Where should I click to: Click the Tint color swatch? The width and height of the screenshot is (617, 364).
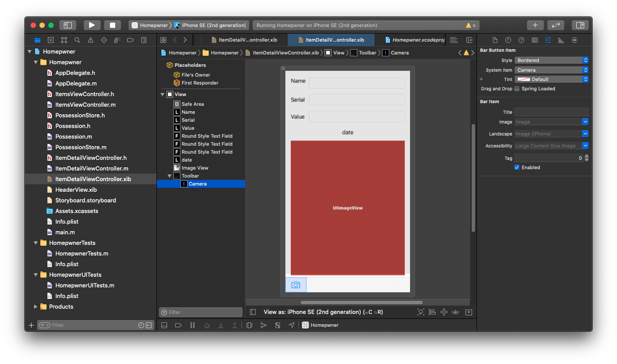[x=524, y=79]
